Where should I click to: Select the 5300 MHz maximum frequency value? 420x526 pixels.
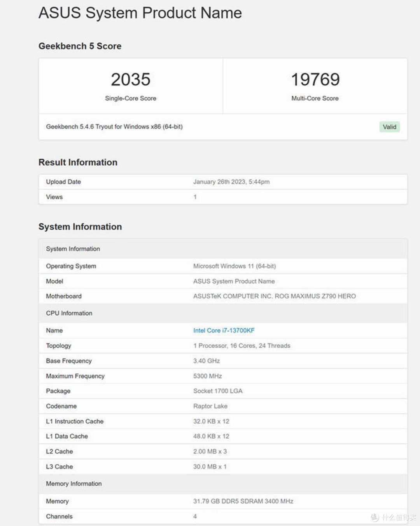[x=208, y=376]
